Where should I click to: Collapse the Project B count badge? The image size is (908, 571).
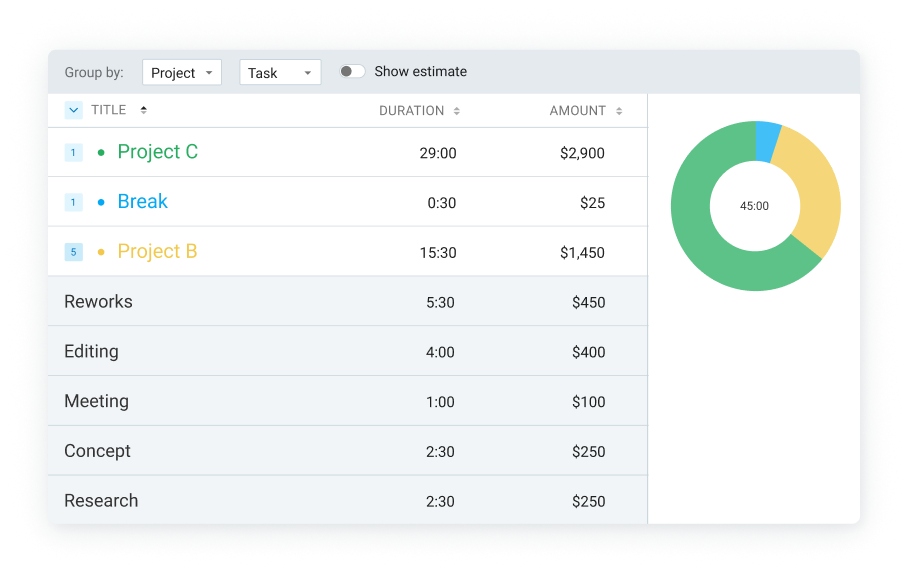point(73,252)
